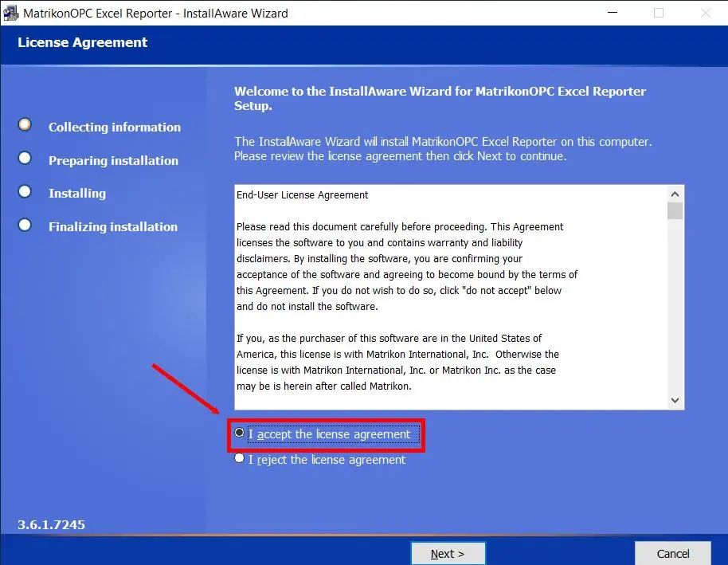728x565 pixels.
Task: Click the 'Preparing installation' step label
Action: coord(113,160)
